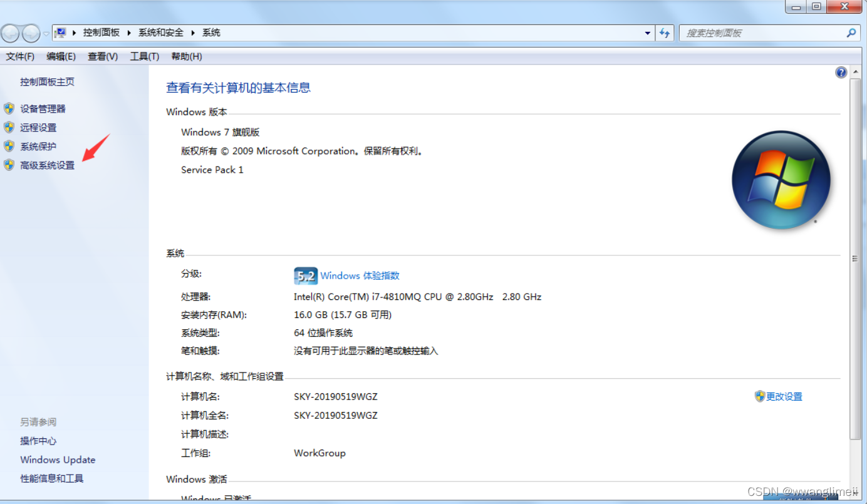Open 远程设置 link
This screenshot has height=504, width=867.
click(38, 127)
